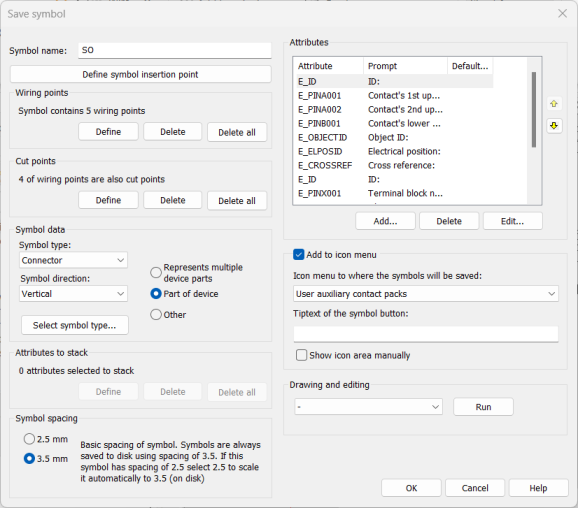Click Delete all under Wiring points

click(237, 132)
